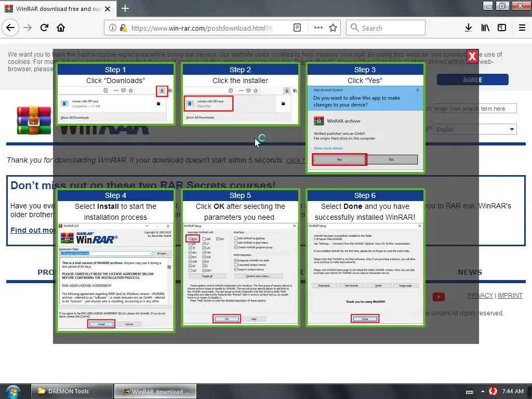
Task: Toggle the Firefox sidebar
Action: point(502,28)
